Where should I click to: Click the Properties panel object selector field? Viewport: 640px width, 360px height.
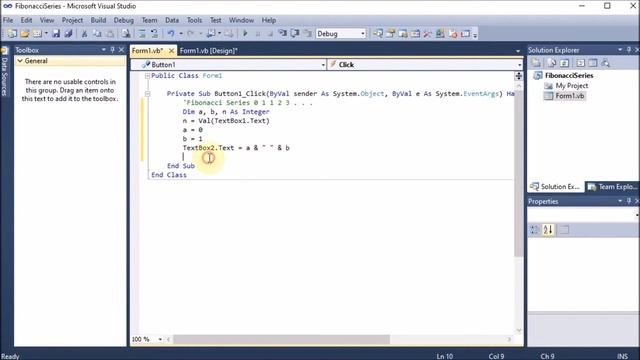[583, 215]
